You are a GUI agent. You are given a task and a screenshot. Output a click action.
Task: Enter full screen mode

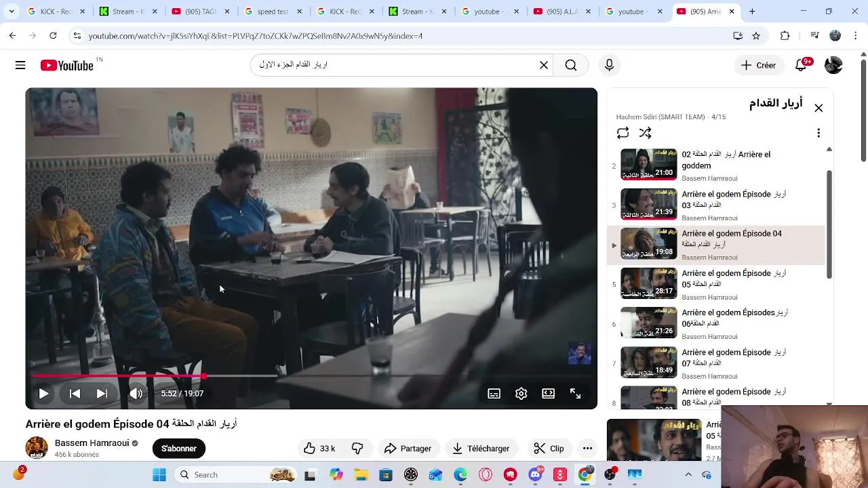coord(575,393)
